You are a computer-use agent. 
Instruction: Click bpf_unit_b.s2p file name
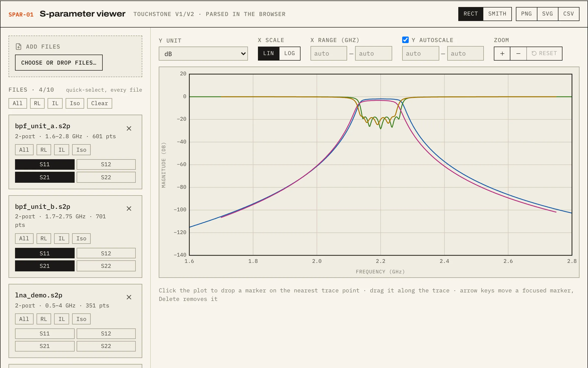[43, 207]
